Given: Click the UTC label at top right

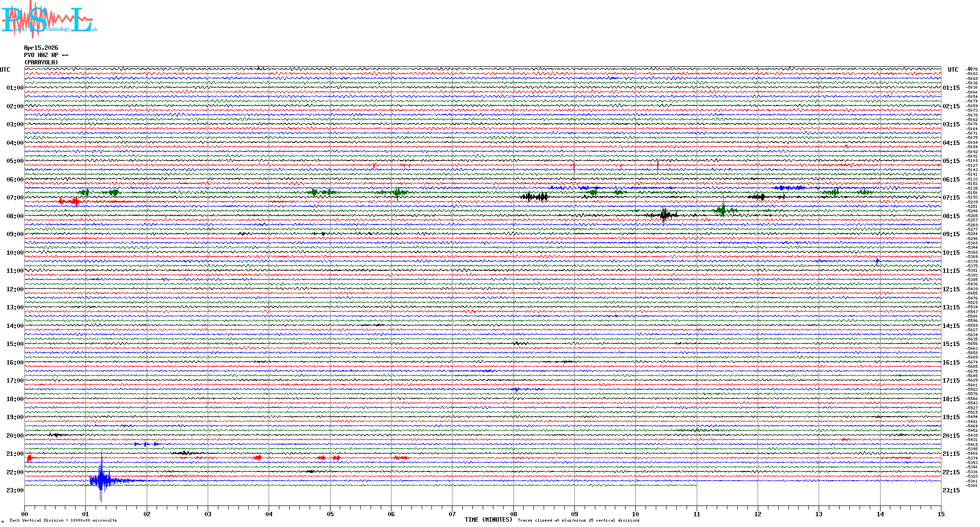Looking at the screenshot, I should point(953,70).
